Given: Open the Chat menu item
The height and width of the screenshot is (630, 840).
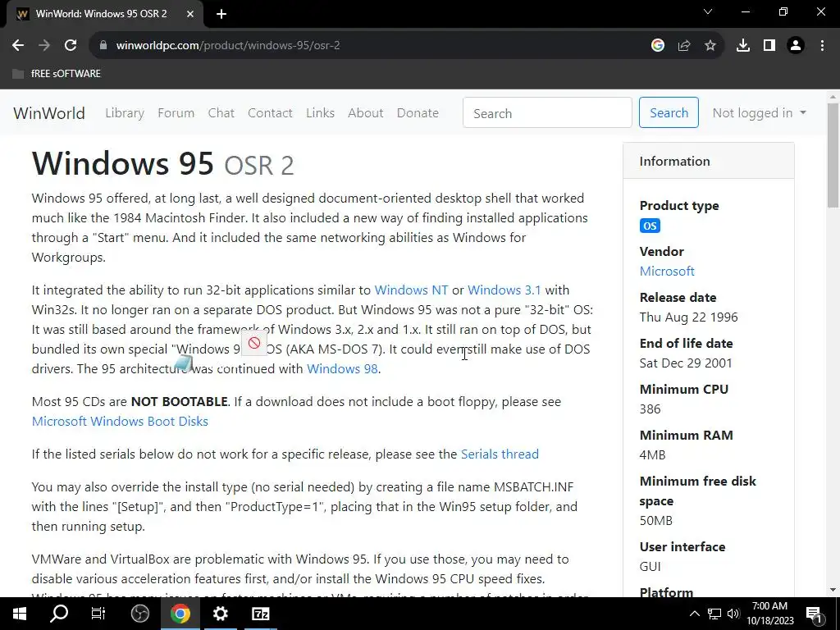Looking at the screenshot, I should click(x=221, y=113).
